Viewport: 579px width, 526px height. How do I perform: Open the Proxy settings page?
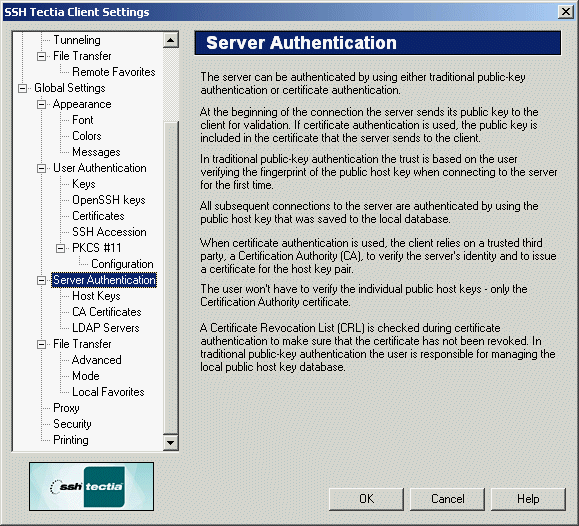(x=66, y=408)
